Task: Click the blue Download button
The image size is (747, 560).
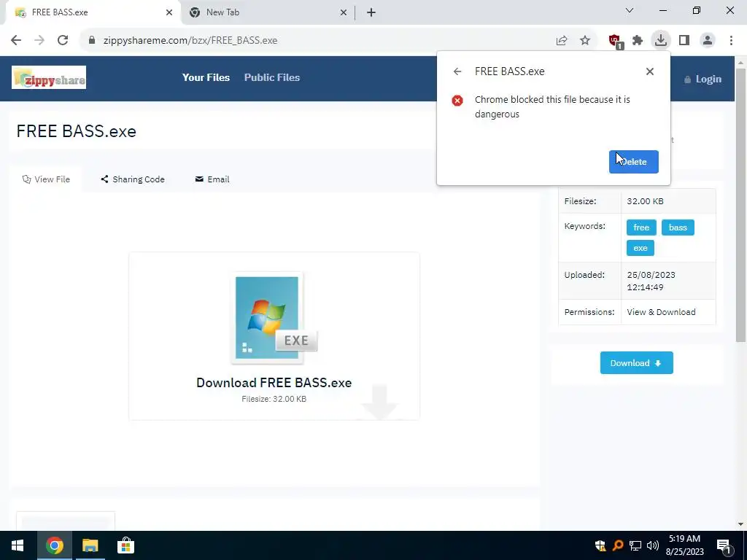Action: click(636, 363)
